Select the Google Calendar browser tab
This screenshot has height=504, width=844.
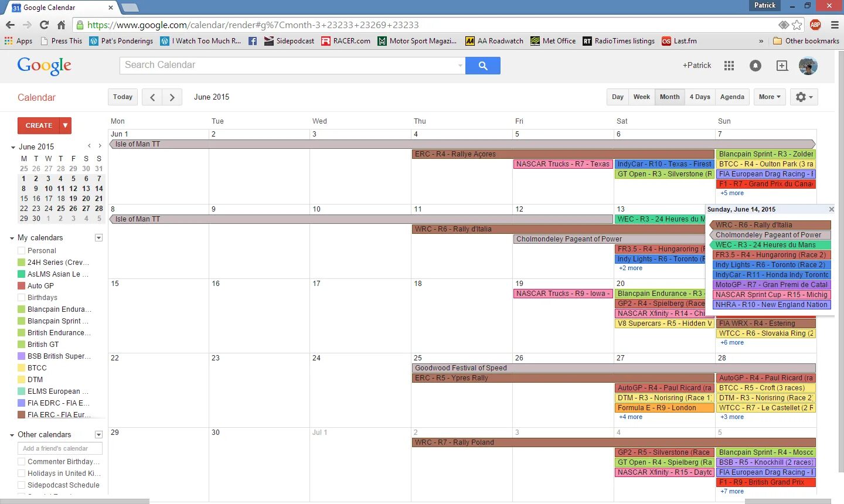pos(62,8)
